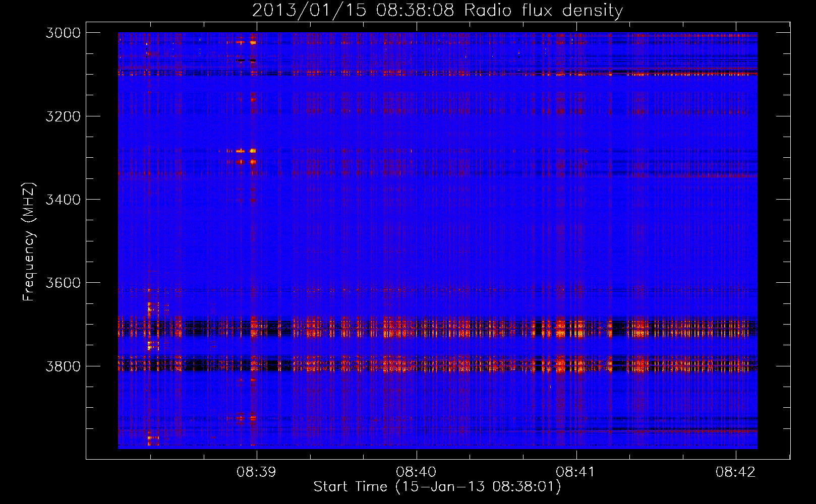Click the plot title '2013/01/15 08:38:08 Radio flux density'
816x504 pixels.
tap(437, 10)
